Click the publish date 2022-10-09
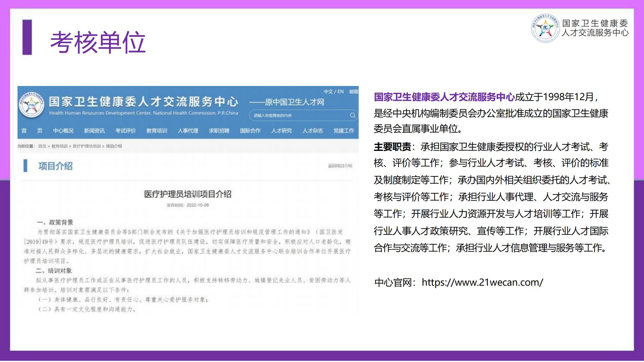 (x=197, y=205)
